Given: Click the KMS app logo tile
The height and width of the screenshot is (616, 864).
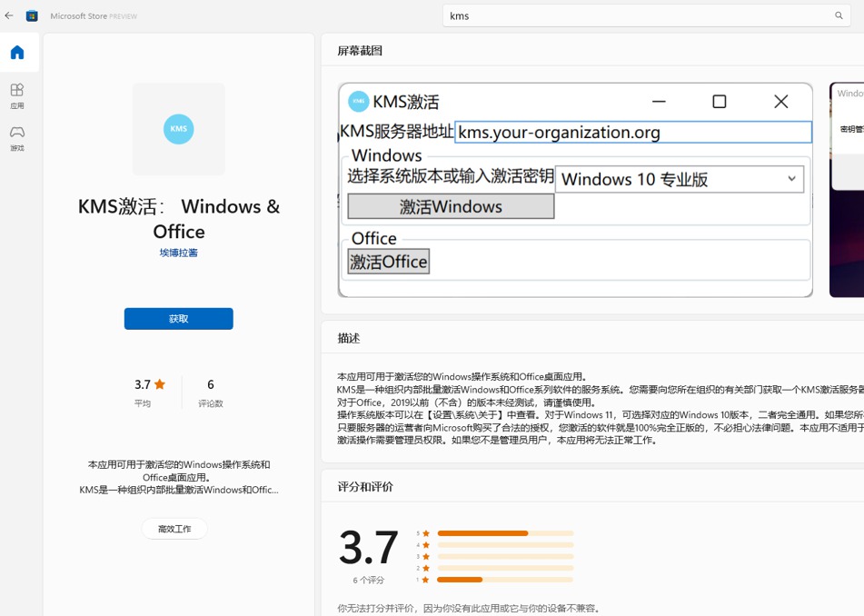Looking at the screenshot, I should click(x=179, y=129).
